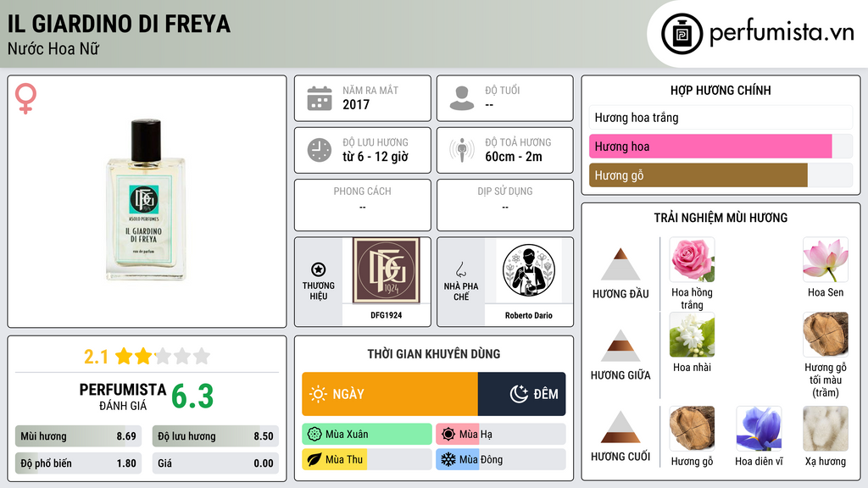Click the star badge icon above Thương hiệu
This screenshot has height=488, width=868.
[319, 269]
